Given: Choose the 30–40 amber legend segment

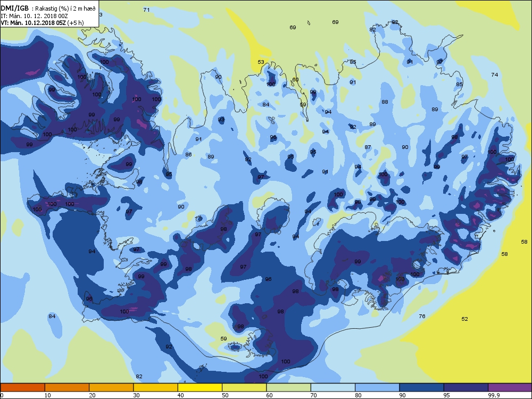Looking at the screenshot, I should (156, 387).
